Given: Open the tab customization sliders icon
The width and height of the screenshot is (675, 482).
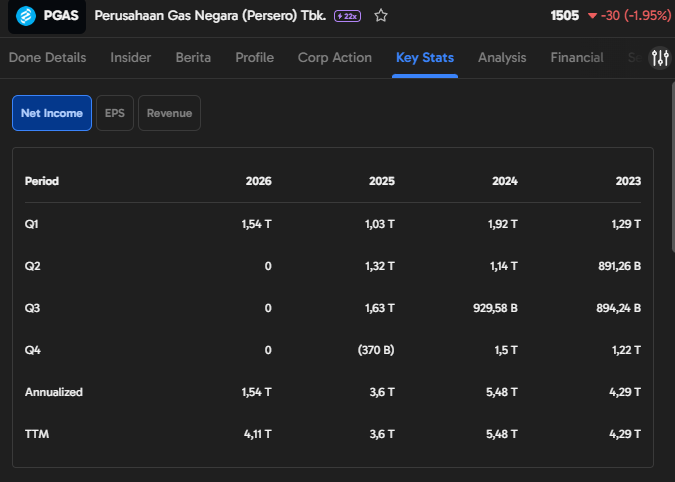Looking at the screenshot, I should 660,58.
